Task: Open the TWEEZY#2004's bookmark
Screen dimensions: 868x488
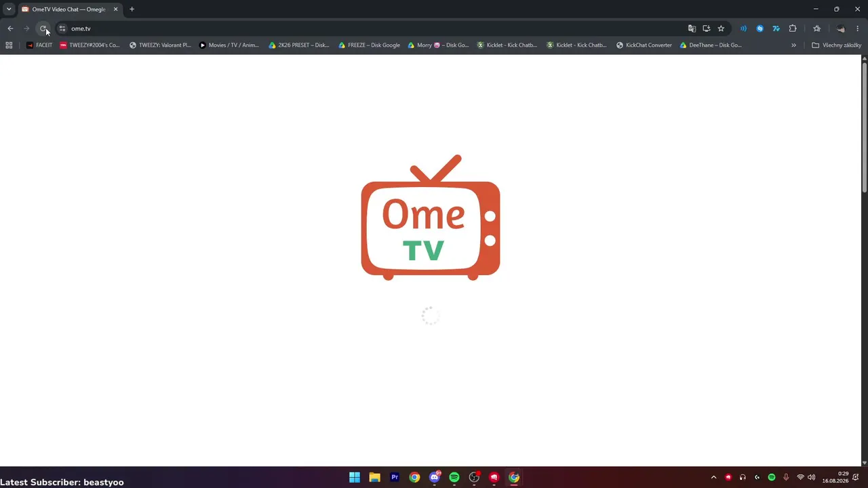Action: coord(90,45)
